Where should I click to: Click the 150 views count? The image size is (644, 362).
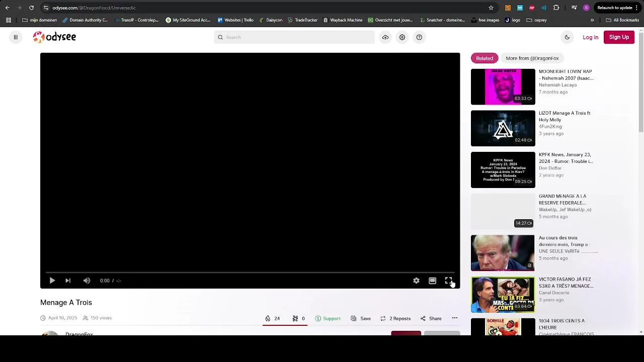(x=101, y=318)
